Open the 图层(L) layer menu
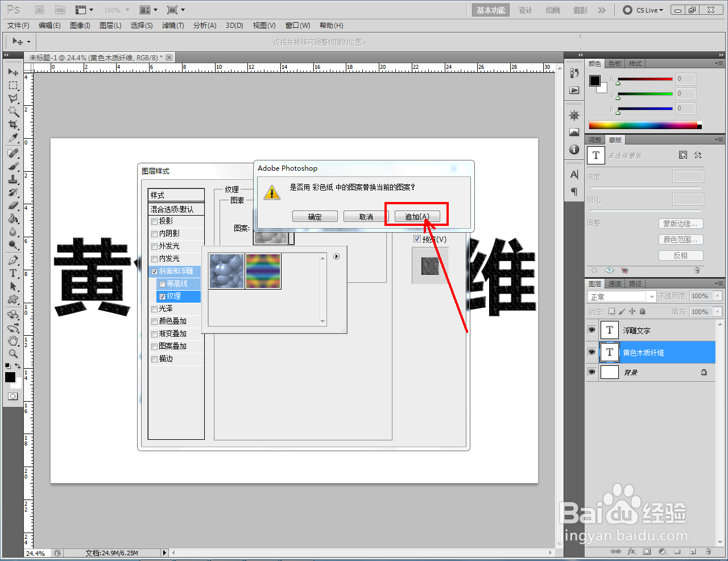The width and height of the screenshot is (728, 561). pyautogui.click(x=110, y=26)
